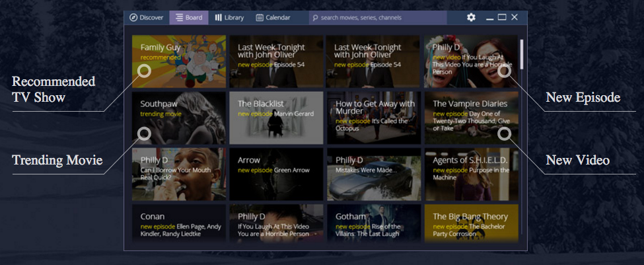Switch to the Board tab

[x=188, y=18]
